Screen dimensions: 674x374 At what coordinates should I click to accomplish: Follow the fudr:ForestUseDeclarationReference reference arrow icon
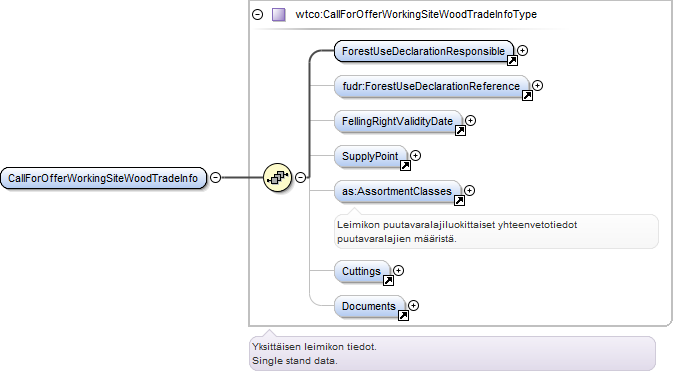pyautogui.click(x=527, y=95)
